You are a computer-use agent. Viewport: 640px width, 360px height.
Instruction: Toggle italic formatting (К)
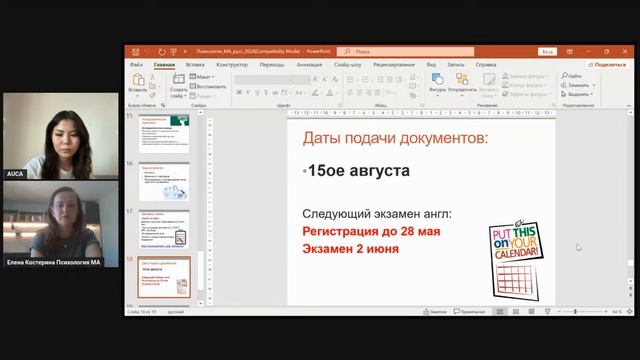tap(248, 93)
